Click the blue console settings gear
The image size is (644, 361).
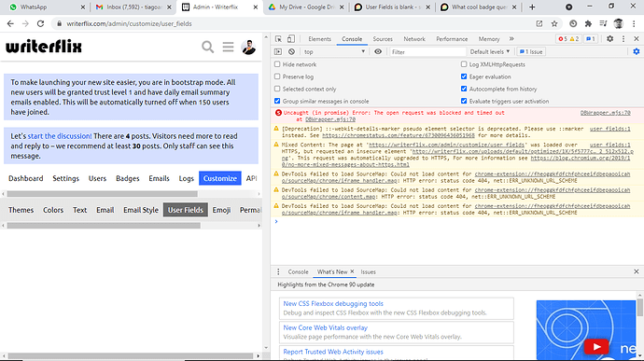point(637,51)
